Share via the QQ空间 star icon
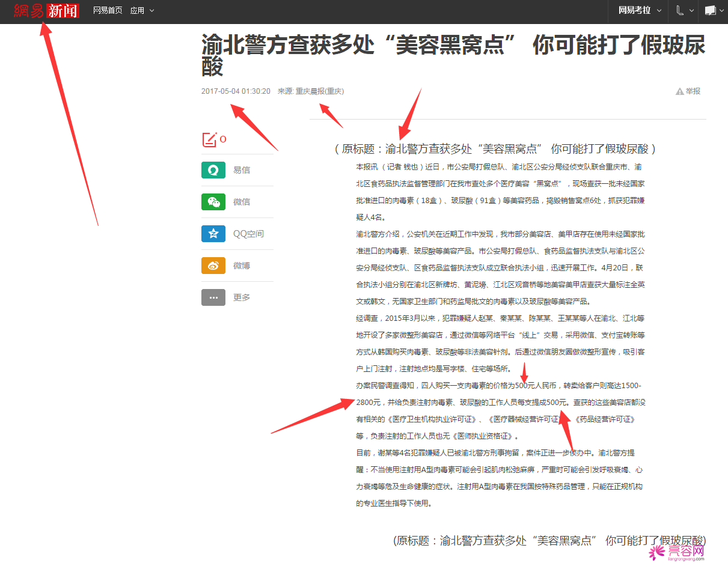728x569 pixels. (x=213, y=234)
